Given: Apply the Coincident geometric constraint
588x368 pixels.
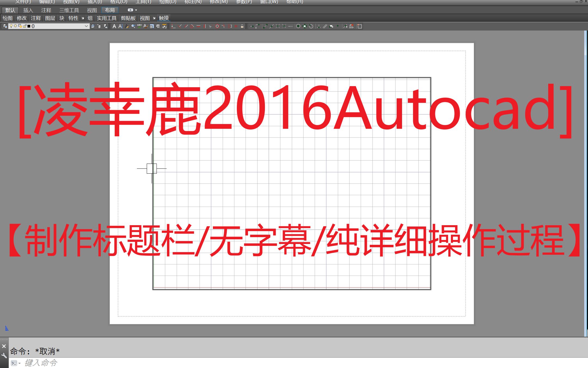Looking at the screenshot, I should click(173, 26).
